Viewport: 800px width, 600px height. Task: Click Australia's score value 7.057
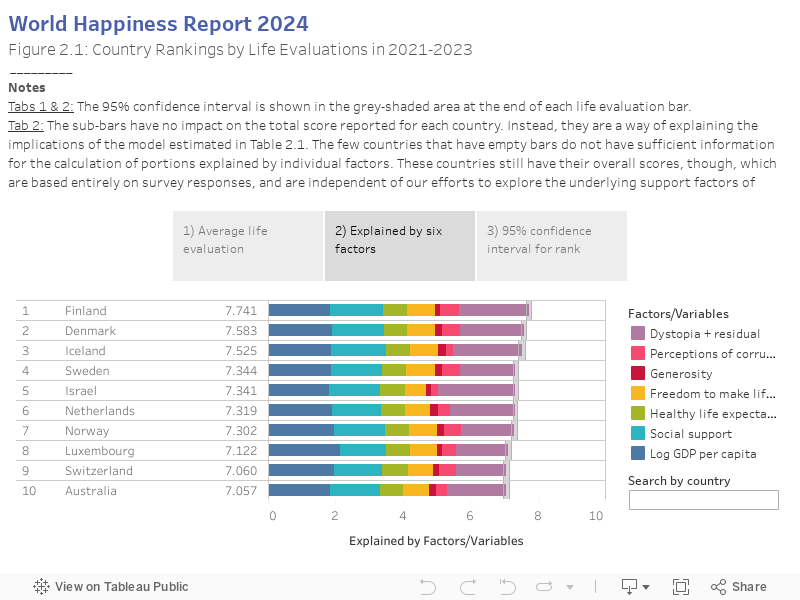241,491
